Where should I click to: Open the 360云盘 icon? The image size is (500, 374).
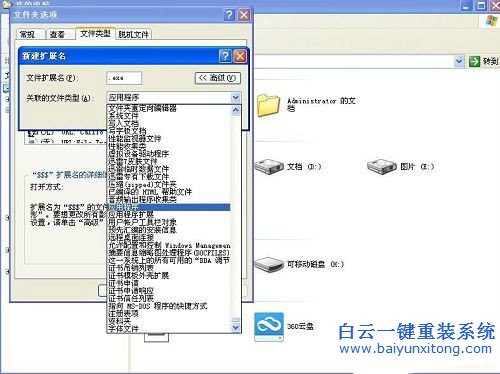tap(269, 327)
